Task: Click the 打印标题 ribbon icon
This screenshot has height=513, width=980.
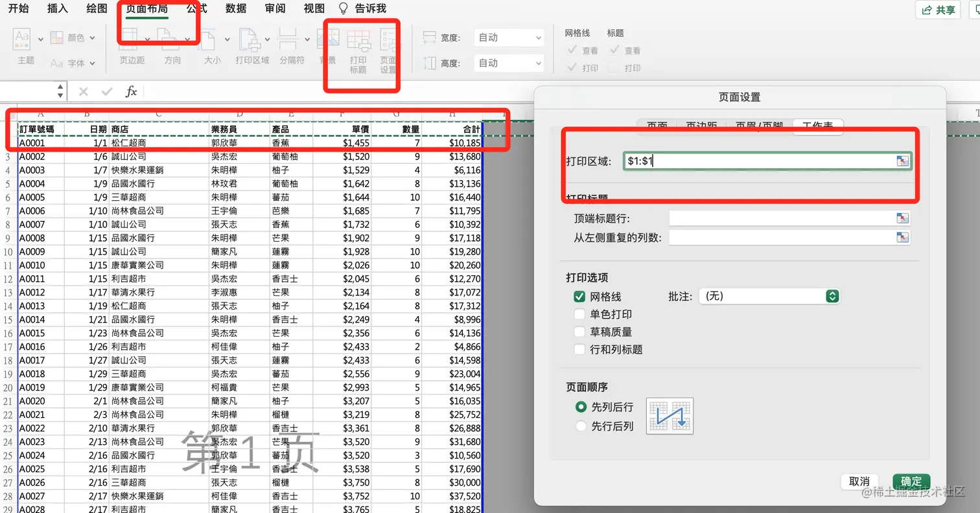Action: point(358,41)
